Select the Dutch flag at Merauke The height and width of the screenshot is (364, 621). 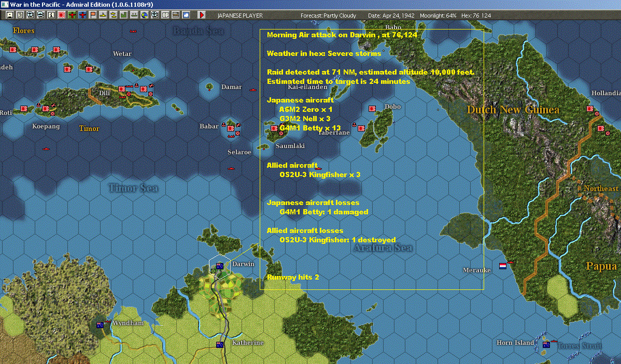click(503, 266)
